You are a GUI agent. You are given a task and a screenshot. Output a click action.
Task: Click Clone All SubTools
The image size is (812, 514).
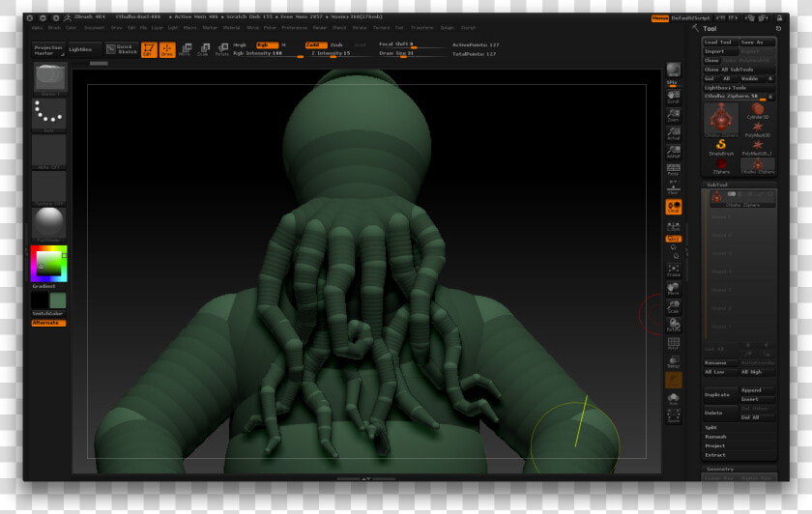(x=739, y=70)
